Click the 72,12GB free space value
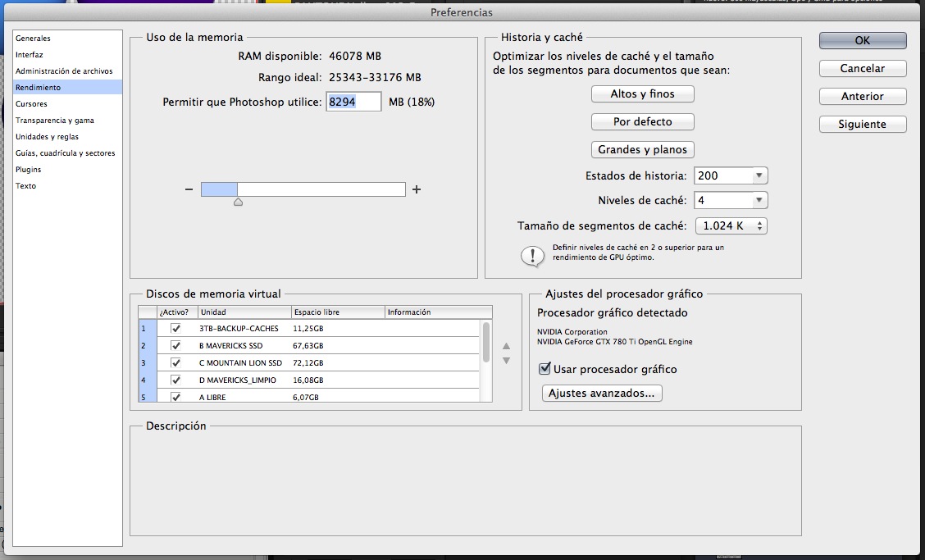This screenshot has width=925, height=560. tap(308, 363)
